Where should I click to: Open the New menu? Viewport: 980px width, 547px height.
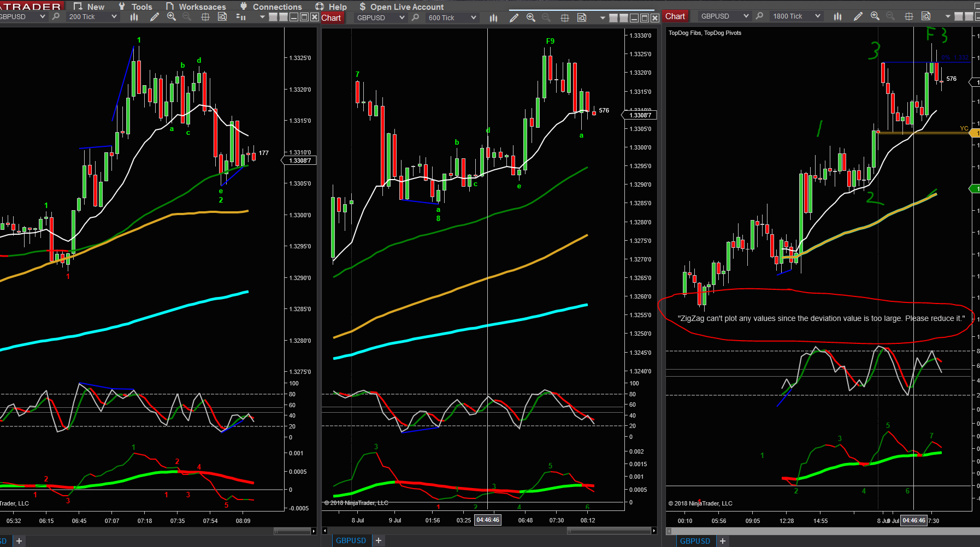point(90,7)
